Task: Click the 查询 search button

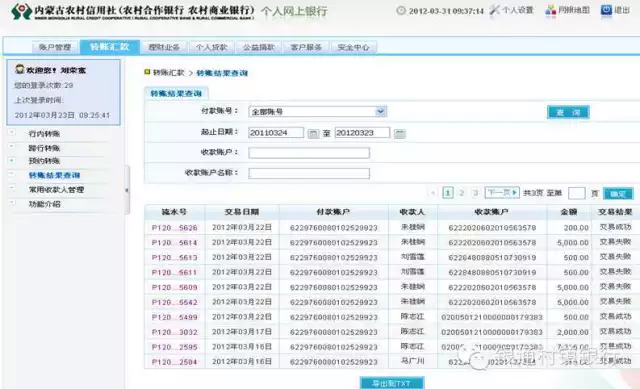Action: coord(568,112)
